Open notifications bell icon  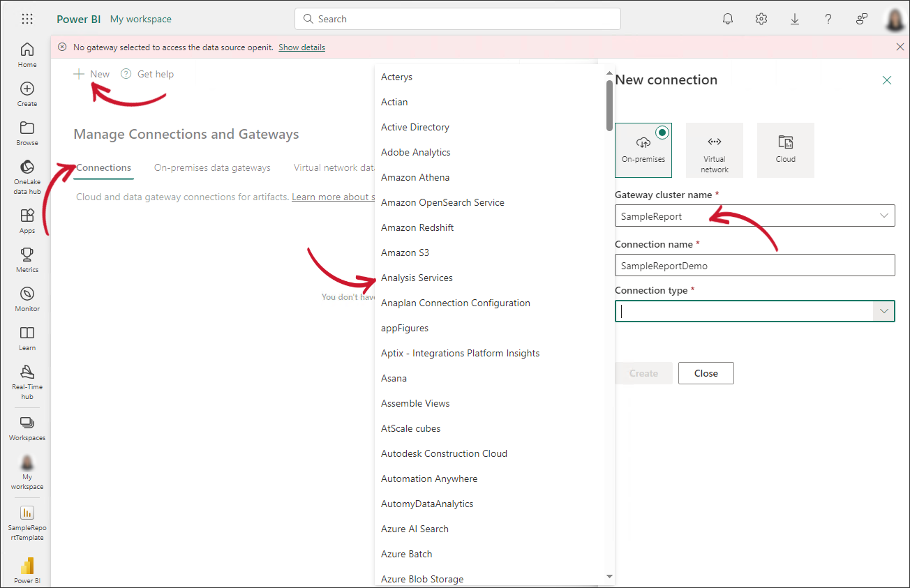point(728,19)
